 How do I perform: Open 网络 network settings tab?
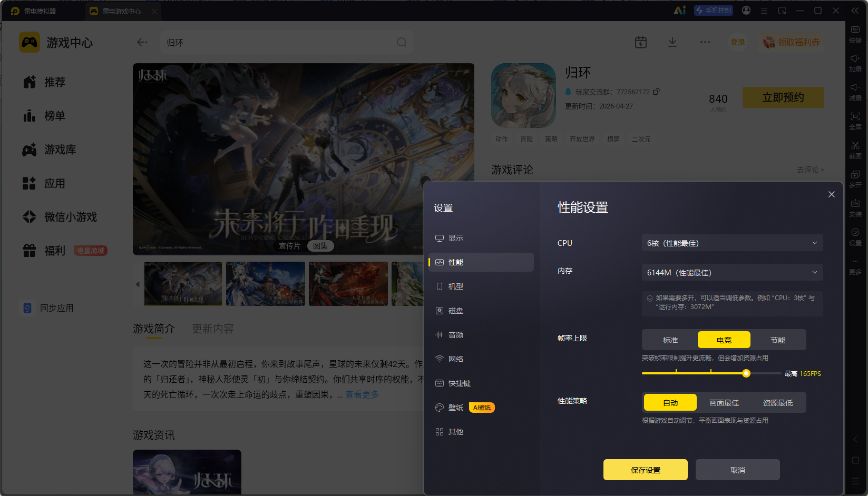coord(481,359)
